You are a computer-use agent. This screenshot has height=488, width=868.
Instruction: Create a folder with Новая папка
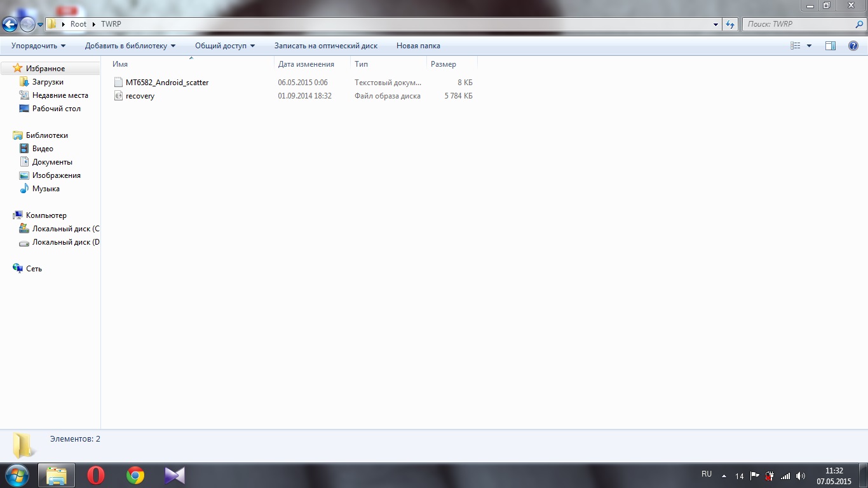click(x=418, y=46)
